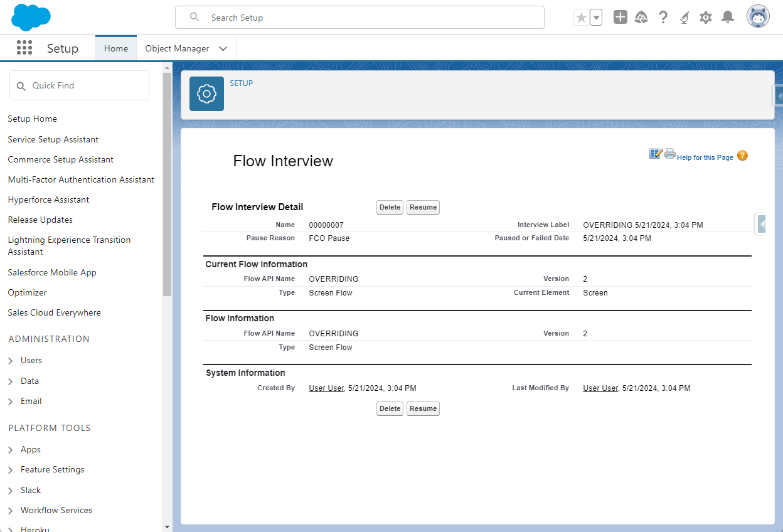Open the Trailhead guidance icon

(x=641, y=18)
